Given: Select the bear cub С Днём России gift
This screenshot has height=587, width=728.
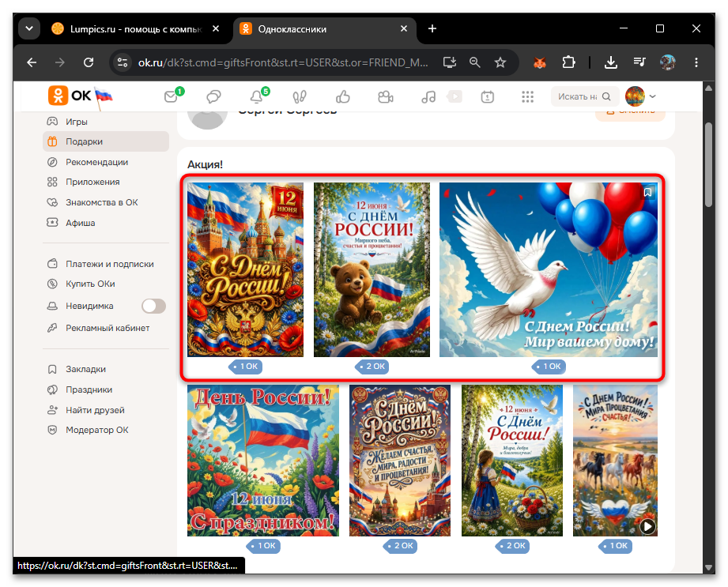Looking at the screenshot, I should click(x=372, y=269).
